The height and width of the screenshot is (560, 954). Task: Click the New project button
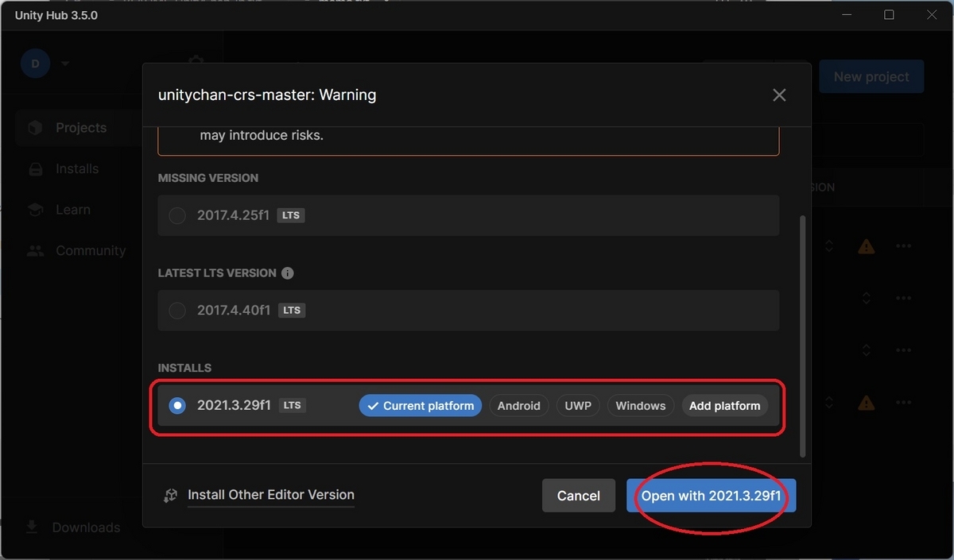pyautogui.click(x=871, y=77)
